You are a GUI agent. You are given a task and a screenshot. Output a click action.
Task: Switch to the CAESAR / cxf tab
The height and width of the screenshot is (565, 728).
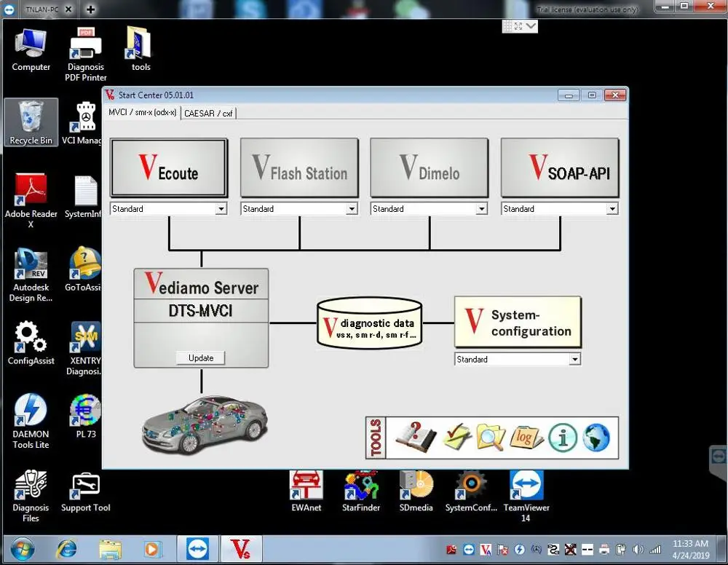(x=208, y=114)
